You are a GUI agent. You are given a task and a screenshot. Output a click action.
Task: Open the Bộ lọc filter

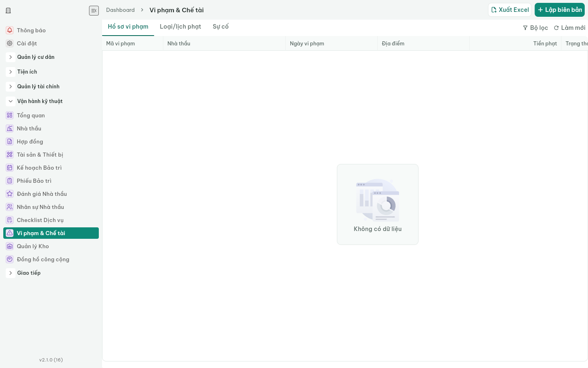coord(535,28)
